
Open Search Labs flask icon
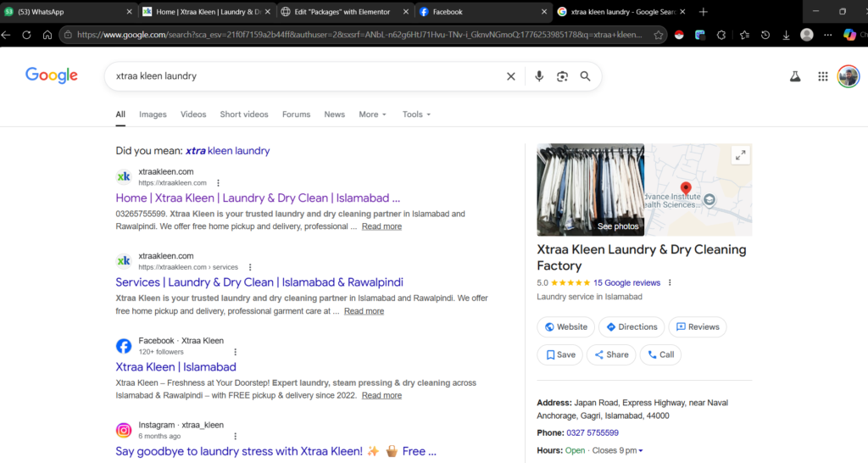coord(795,76)
